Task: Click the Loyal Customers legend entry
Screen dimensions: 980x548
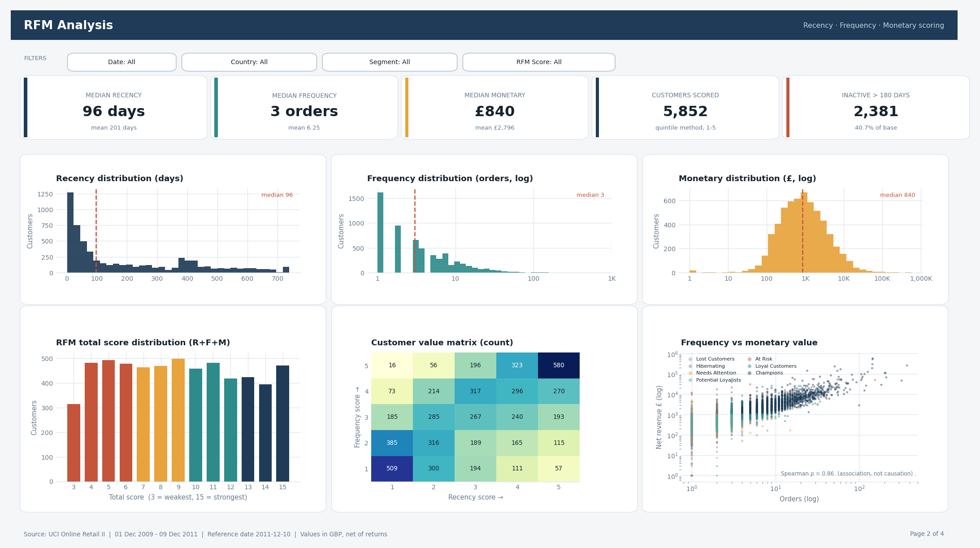Action: [x=772, y=366]
